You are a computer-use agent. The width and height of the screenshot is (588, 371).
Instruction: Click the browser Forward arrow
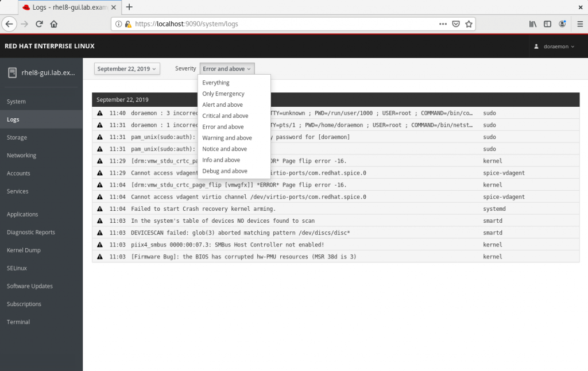coord(24,24)
